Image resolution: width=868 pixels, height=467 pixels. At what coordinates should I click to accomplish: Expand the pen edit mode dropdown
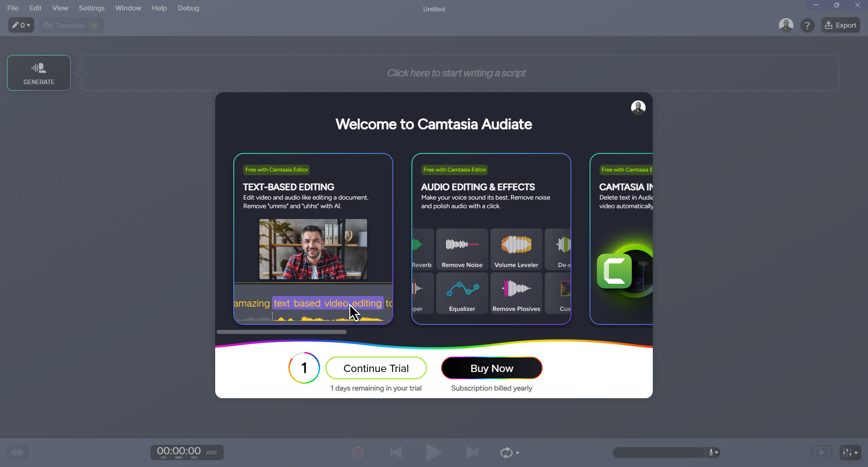pyautogui.click(x=21, y=25)
